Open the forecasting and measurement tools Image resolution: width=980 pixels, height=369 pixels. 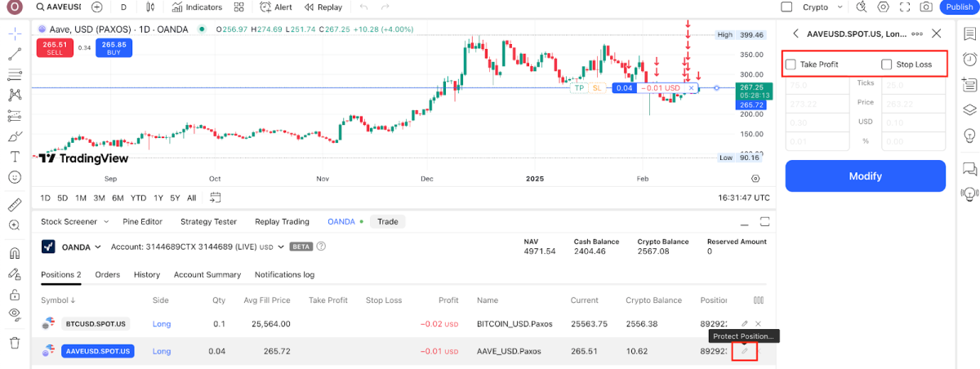click(15, 115)
